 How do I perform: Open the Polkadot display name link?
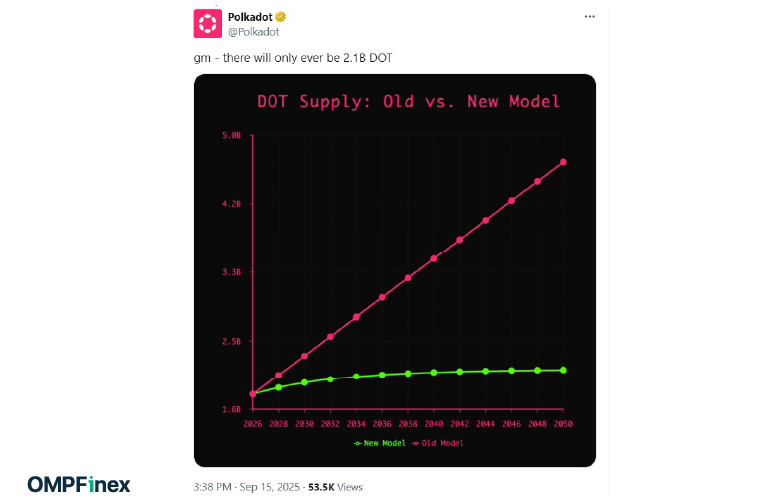point(250,17)
